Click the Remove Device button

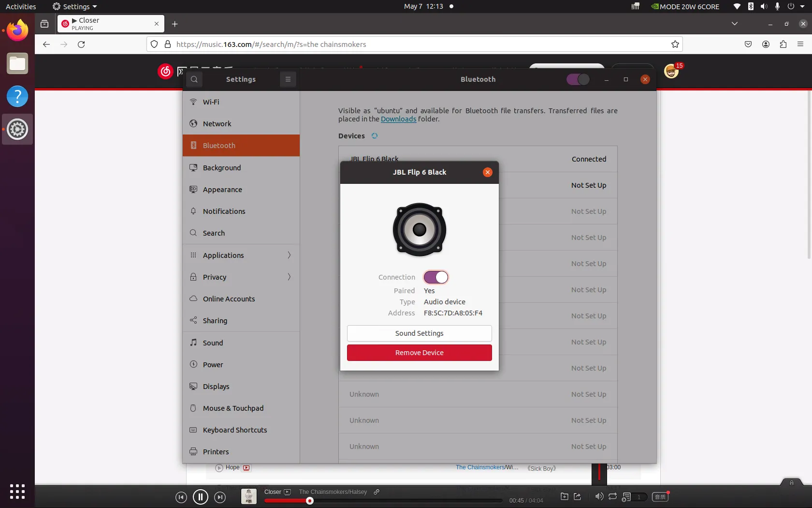420,353
